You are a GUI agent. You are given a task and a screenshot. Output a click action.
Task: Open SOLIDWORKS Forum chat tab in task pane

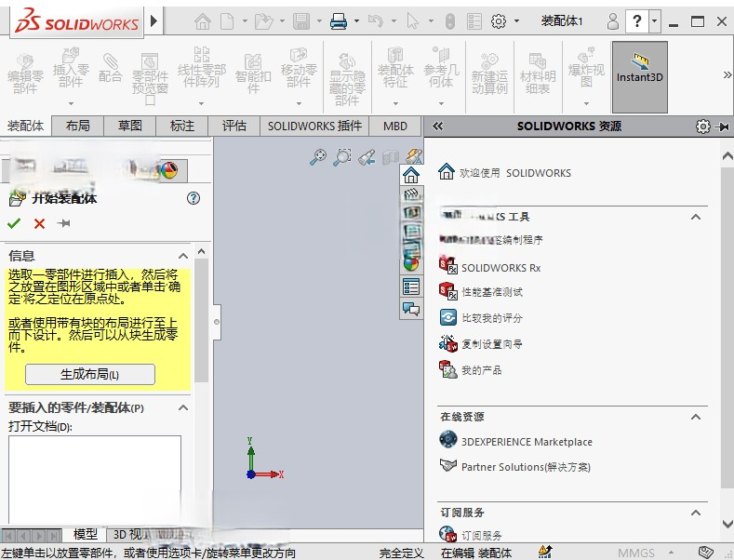point(411,309)
